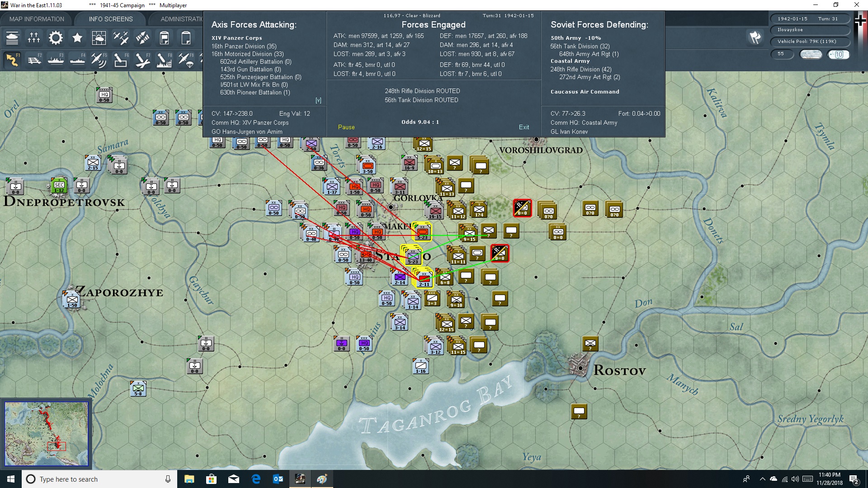Screen dimensions: 868x488
Task: Select Bomb unit mode F6
Action: click(x=121, y=60)
